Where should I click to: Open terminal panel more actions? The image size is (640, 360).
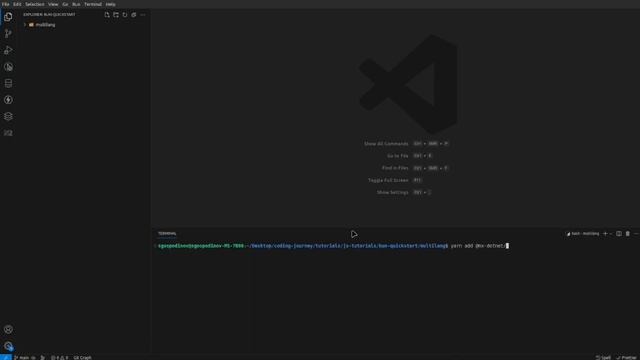point(636,234)
